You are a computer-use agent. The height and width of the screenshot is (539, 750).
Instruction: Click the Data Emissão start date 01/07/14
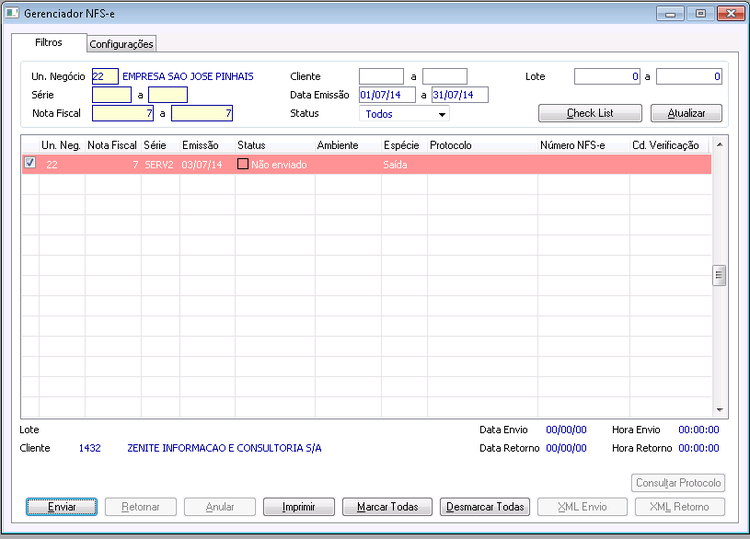coord(387,95)
